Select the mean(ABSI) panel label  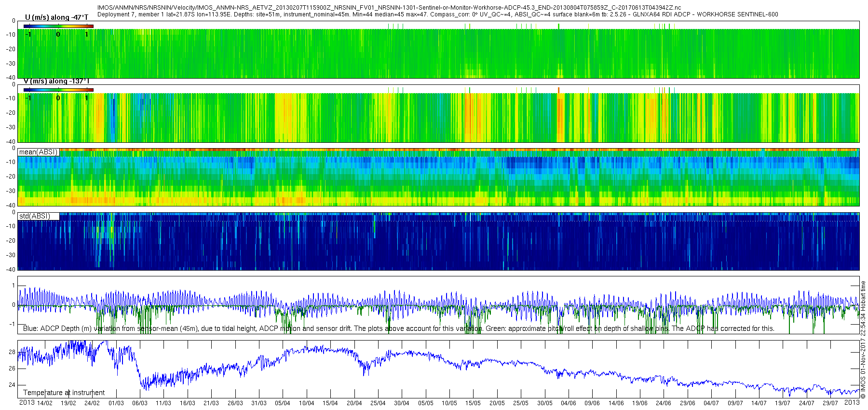coord(39,152)
